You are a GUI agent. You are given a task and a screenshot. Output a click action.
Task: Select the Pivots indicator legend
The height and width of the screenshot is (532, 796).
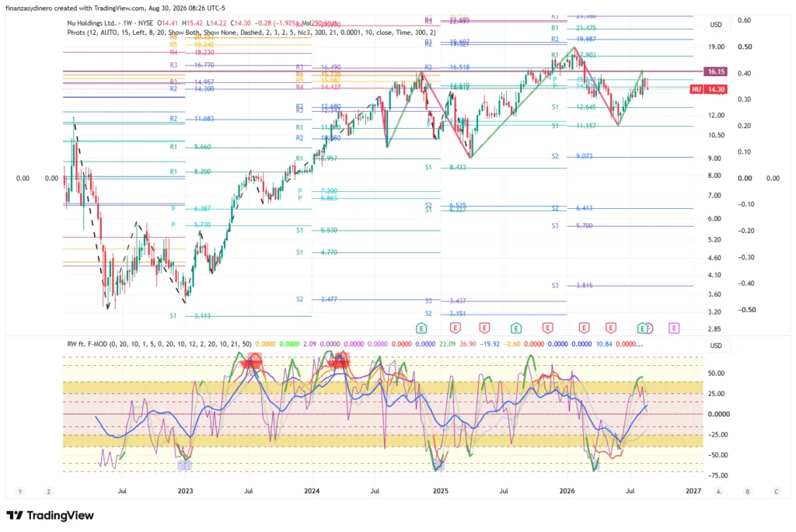point(251,32)
